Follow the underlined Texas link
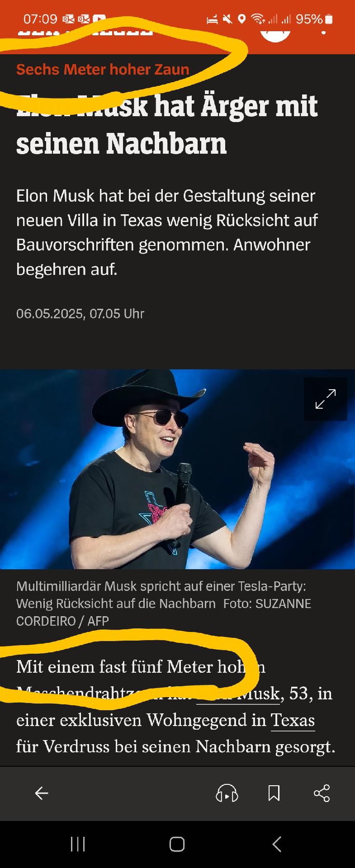The image size is (355, 868). [x=293, y=720]
